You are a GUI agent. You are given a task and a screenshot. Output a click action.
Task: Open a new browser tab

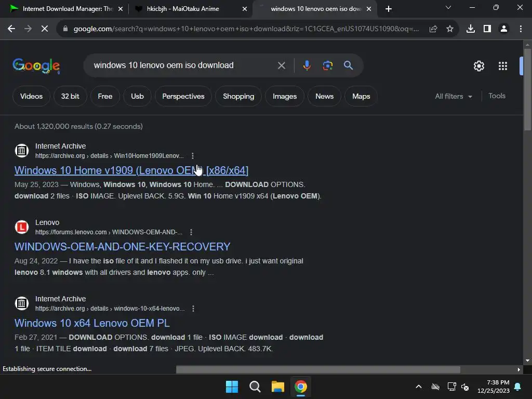click(x=389, y=9)
